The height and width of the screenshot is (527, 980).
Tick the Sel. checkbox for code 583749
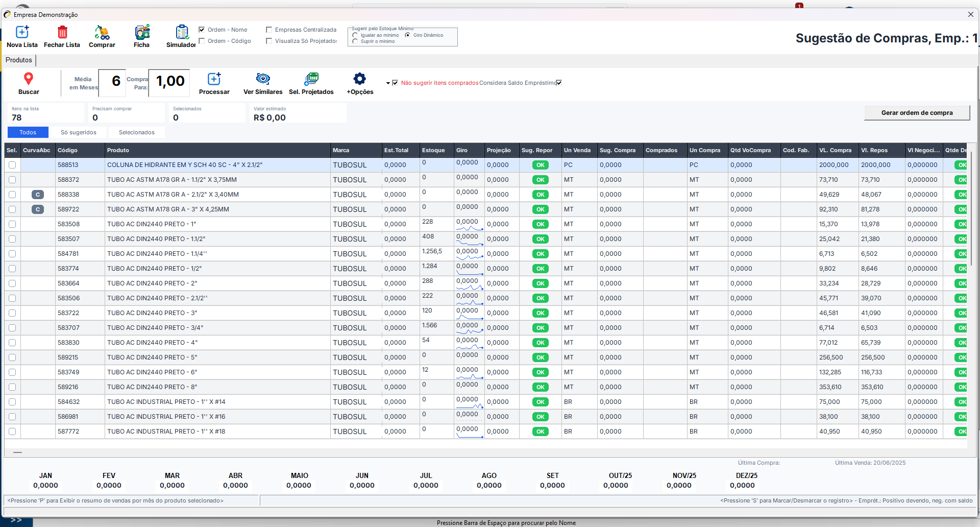(12, 372)
